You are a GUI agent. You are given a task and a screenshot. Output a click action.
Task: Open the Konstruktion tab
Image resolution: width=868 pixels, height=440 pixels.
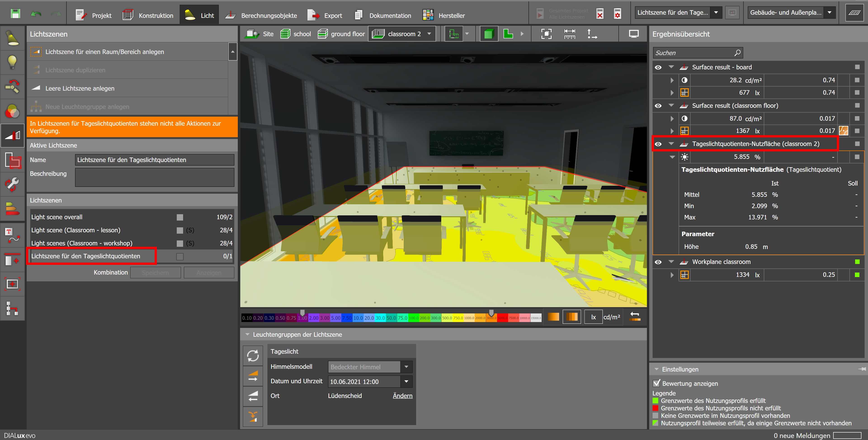148,16
